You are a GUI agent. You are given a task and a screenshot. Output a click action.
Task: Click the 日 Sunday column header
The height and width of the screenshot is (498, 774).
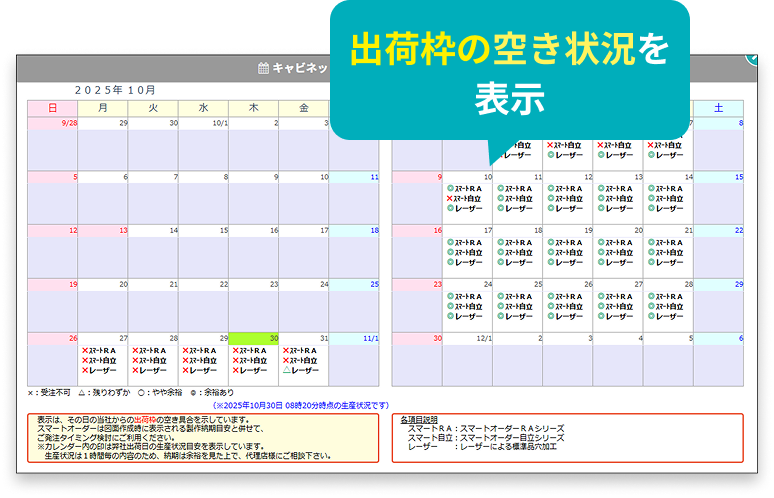coord(52,108)
